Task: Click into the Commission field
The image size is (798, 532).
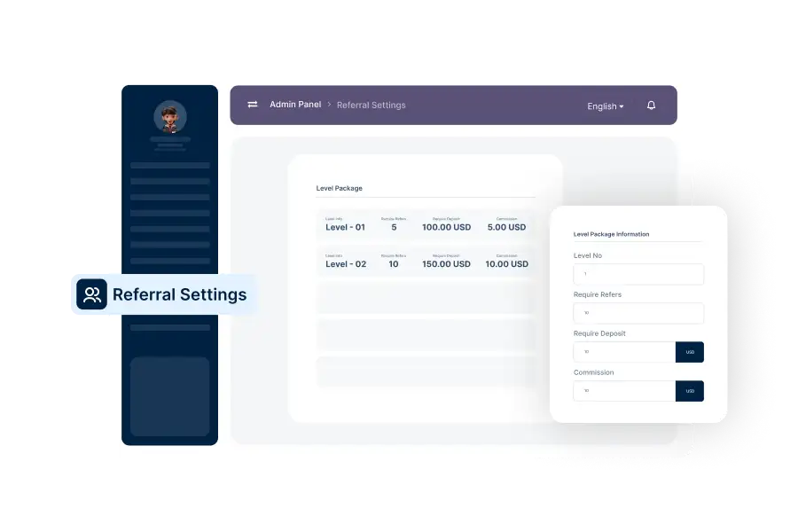Action: [x=624, y=391]
